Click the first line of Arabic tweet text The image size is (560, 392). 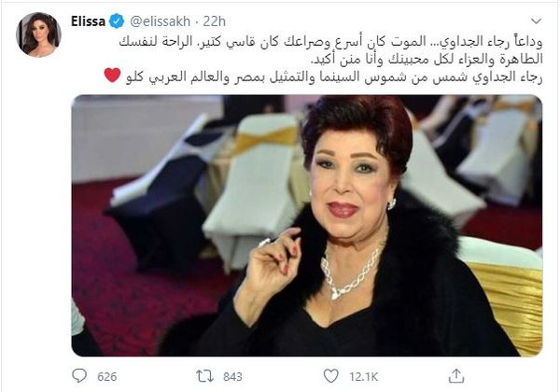330,42
